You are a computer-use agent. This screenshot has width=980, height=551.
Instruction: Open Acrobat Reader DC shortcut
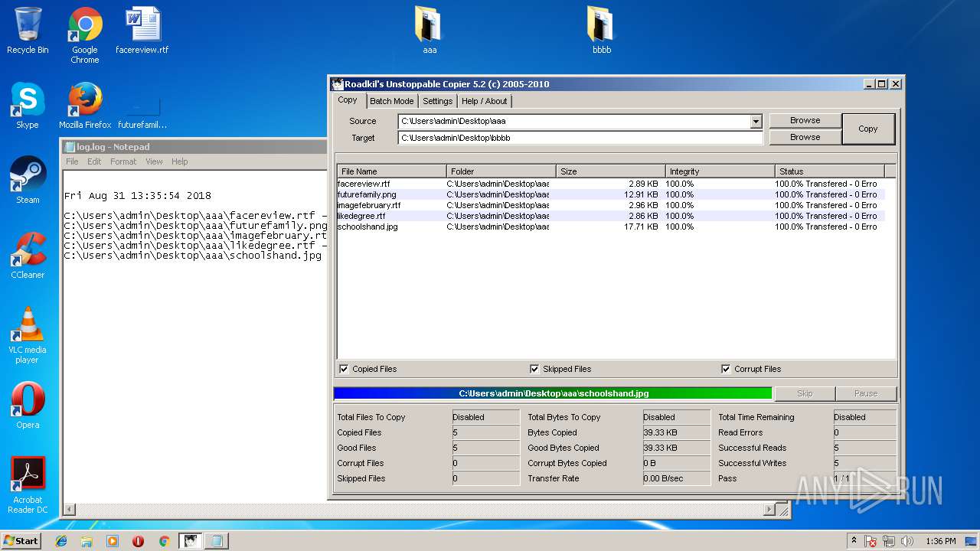[x=28, y=485]
